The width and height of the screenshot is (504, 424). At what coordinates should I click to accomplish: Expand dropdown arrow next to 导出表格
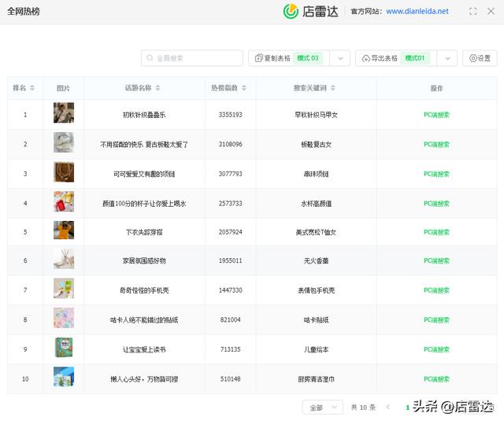[447, 58]
